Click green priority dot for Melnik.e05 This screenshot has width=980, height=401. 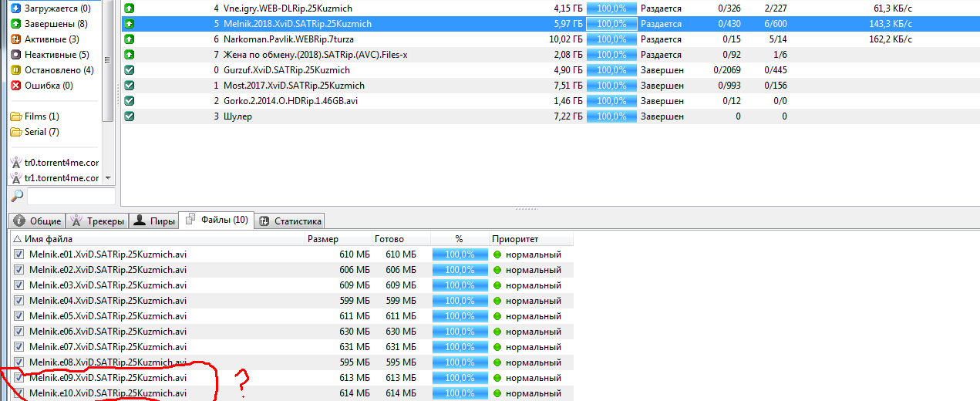497,316
